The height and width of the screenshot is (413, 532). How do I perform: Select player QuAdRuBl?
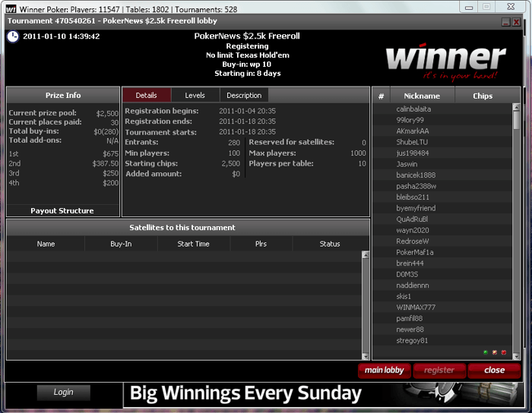click(x=442, y=219)
